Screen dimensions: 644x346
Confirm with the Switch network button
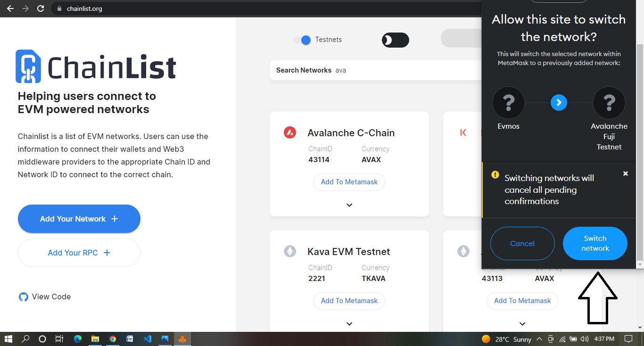595,244
